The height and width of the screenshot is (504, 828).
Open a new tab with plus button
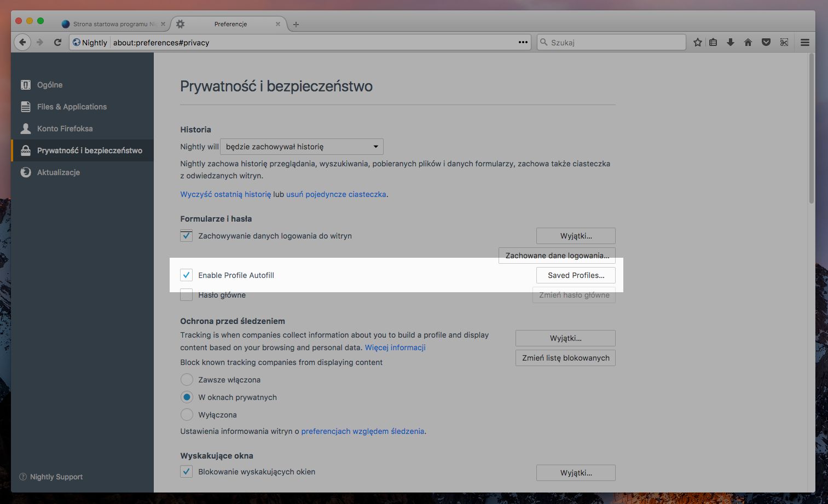(x=296, y=24)
